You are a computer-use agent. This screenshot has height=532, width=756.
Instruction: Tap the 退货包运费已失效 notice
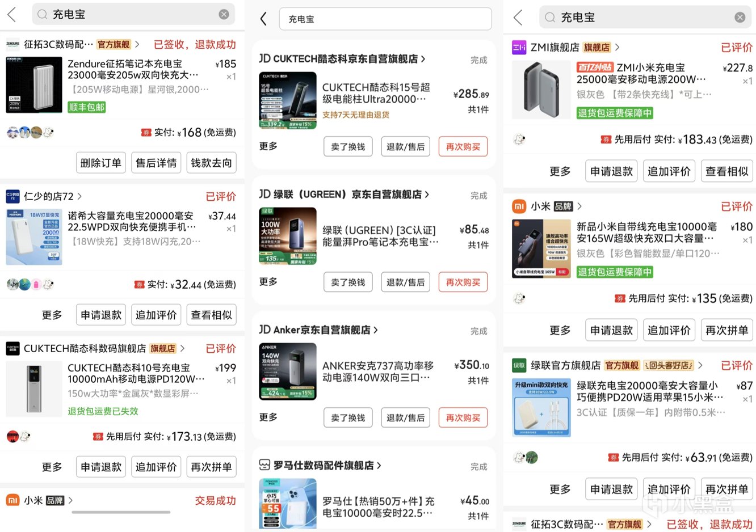pyautogui.click(x=103, y=411)
